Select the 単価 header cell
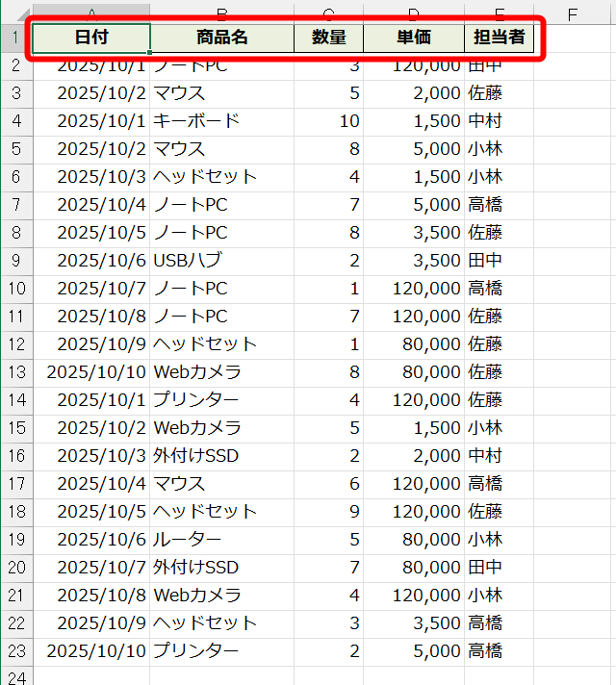Screen dimensions: 616x685 tap(414, 38)
